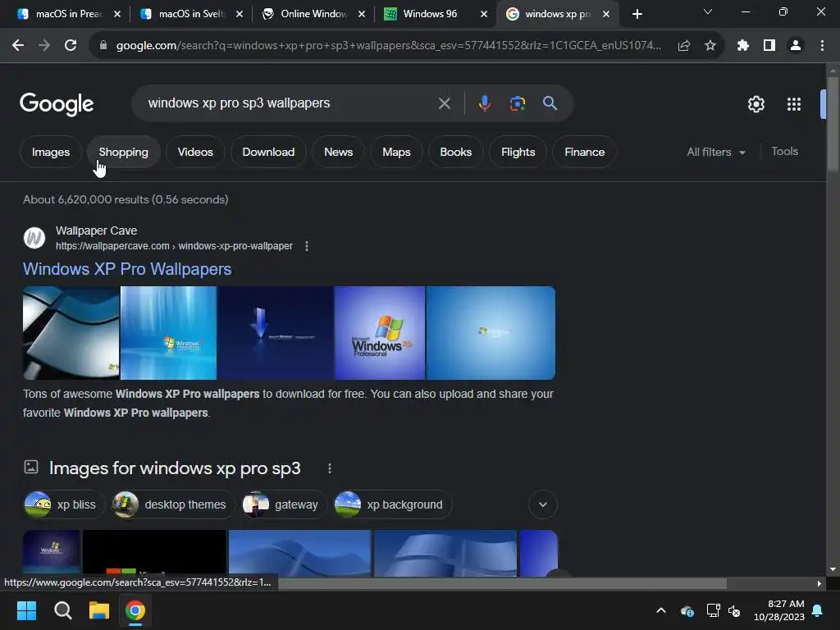The image size is (840, 630).
Task: Share this page from the address bar
Action: [683, 46]
